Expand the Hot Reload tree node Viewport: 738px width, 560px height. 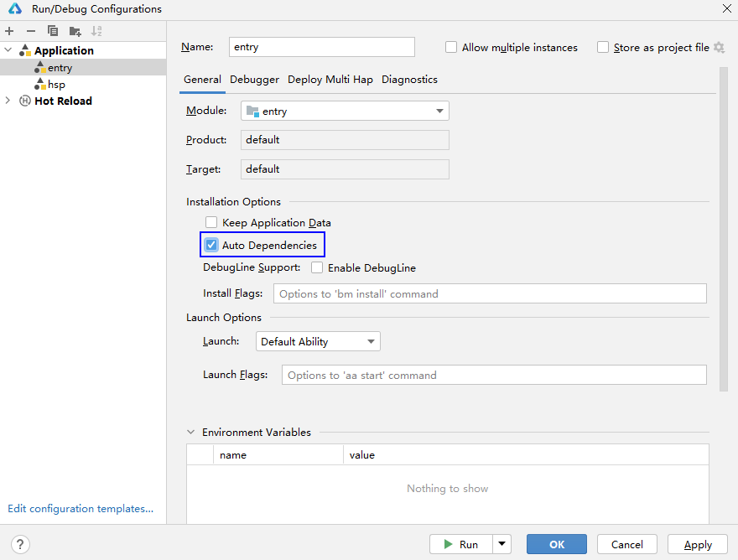click(8, 101)
